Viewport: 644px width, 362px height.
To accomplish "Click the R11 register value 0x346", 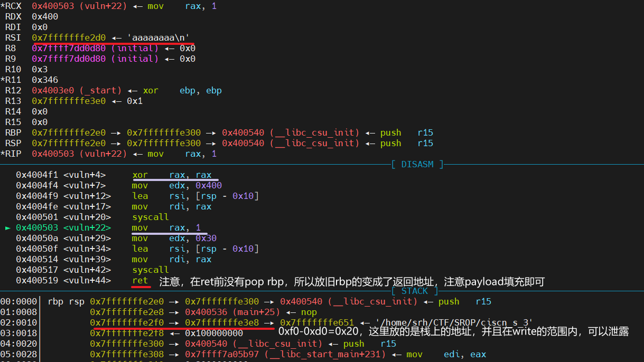I will pyautogui.click(x=45, y=80).
